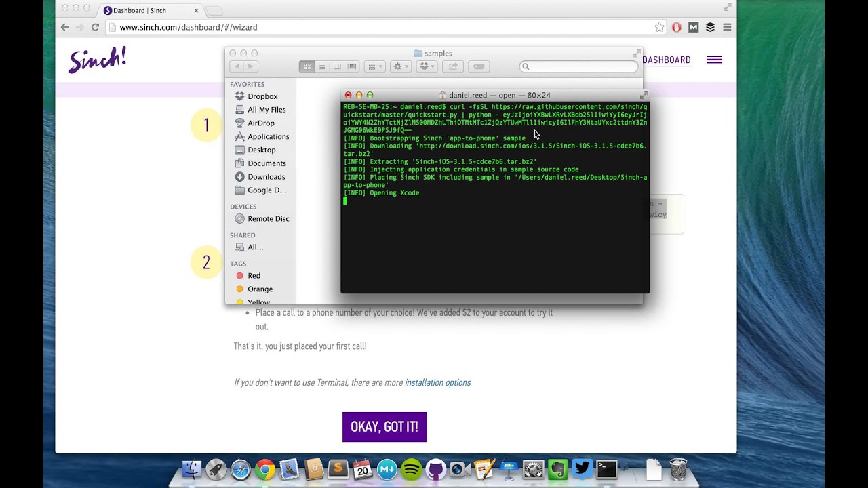
Task: Open GitHub app in the Dock
Action: (x=436, y=469)
